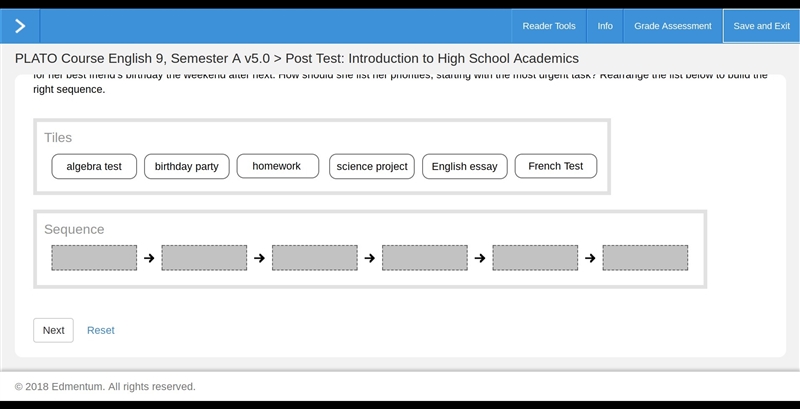Click the fifth sequence slot
This screenshot has height=409, width=800.
[x=535, y=258]
